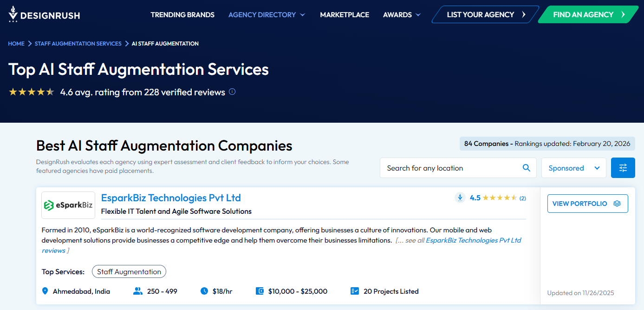This screenshot has width=644, height=310.
Task: Click the Staff Augmentation service tag
Action: [129, 271]
